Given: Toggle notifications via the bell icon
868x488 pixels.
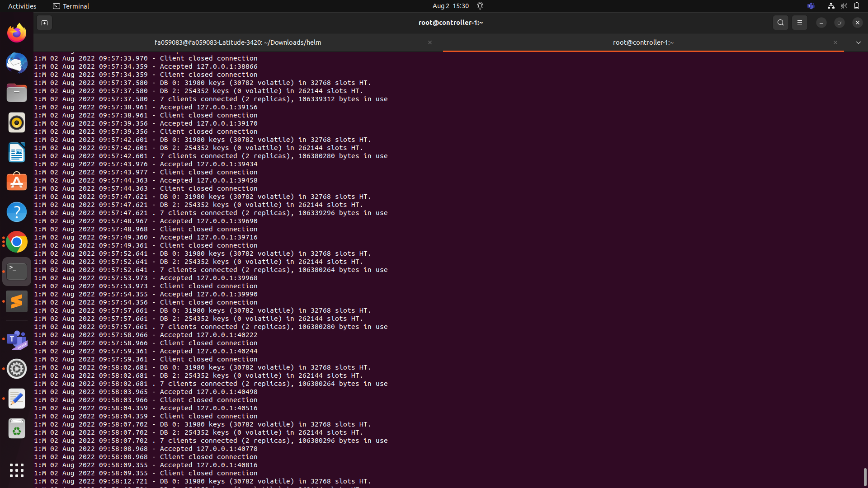Looking at the screenshot, I should (480, 6).
